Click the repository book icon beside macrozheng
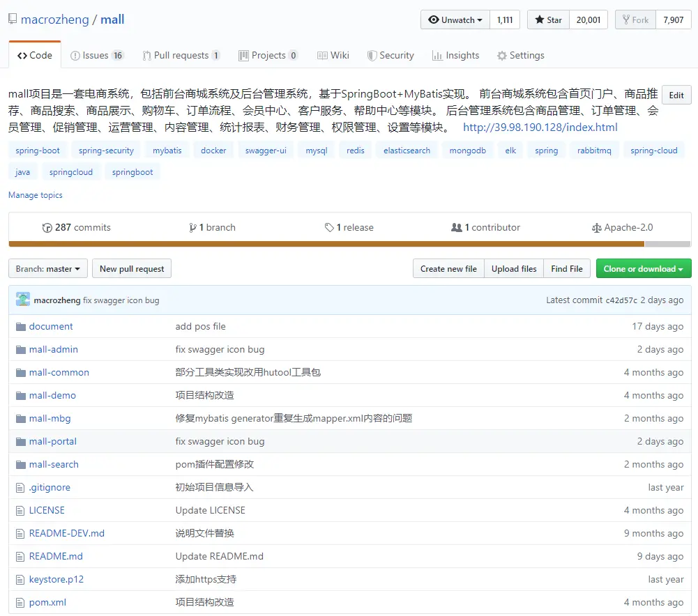Viewport: 698px width, 616px height. (13, 19)
